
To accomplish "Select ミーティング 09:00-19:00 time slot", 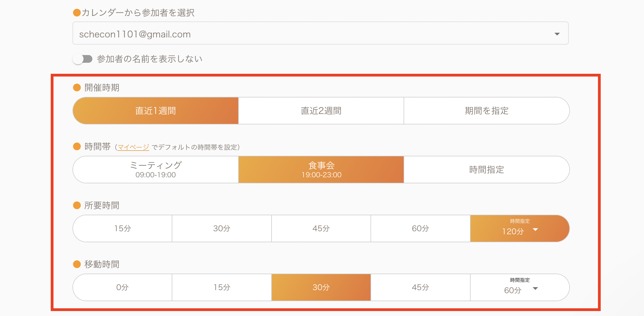I will (x=155, y=170).
